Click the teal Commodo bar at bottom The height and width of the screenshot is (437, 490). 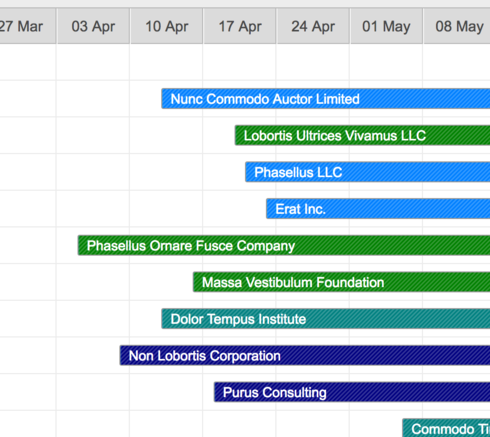click(446, 428)
